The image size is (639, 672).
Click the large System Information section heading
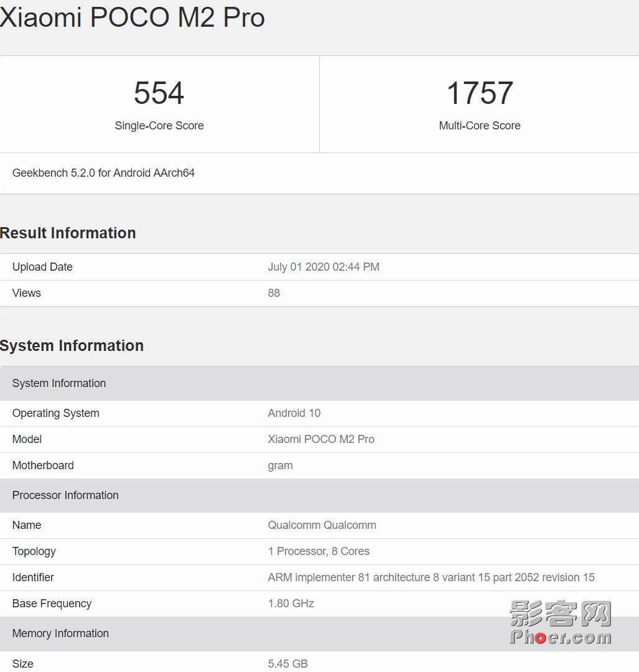click(72, 345)
